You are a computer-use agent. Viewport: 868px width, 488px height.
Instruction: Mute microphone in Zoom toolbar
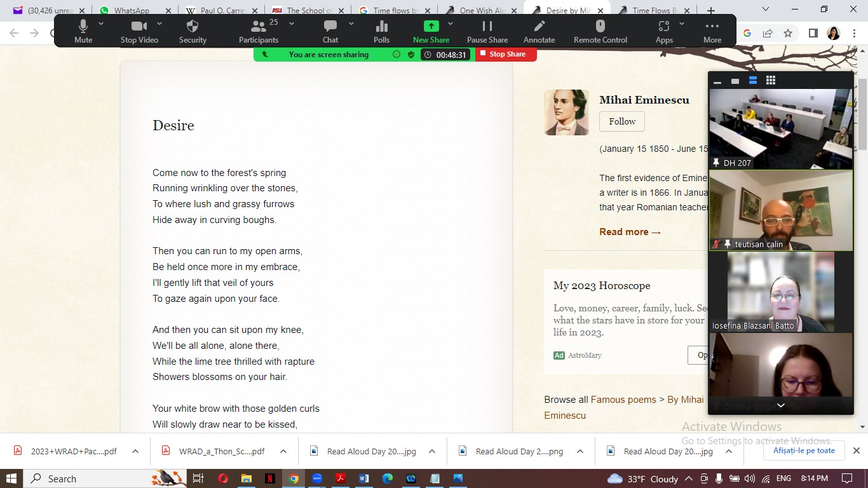pyautogui.click(x=83, y=30)
